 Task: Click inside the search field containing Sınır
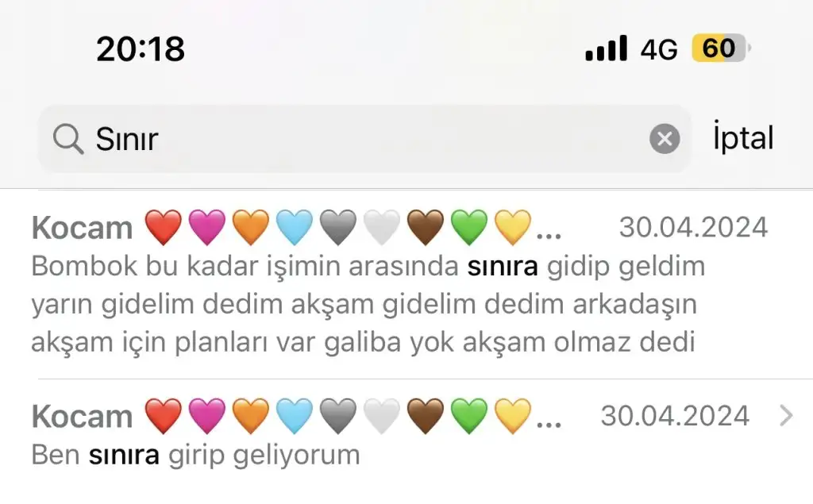[364, 138]
